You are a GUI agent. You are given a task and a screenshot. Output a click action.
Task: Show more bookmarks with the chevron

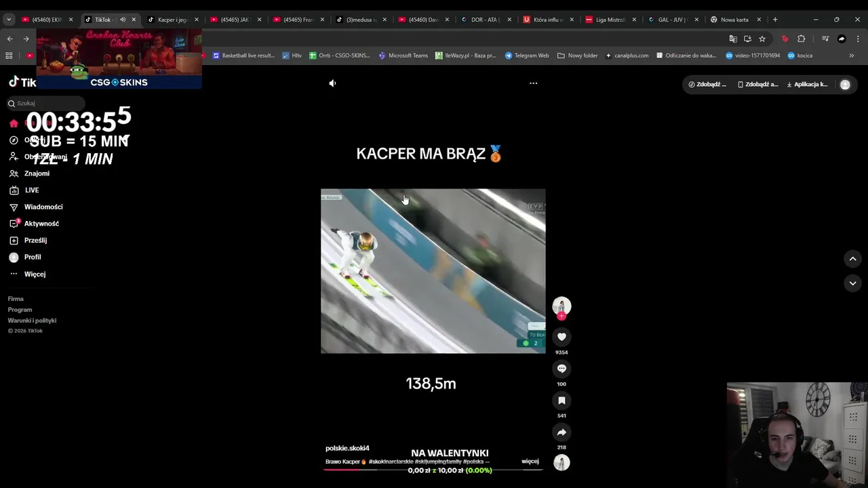point(852,56)
